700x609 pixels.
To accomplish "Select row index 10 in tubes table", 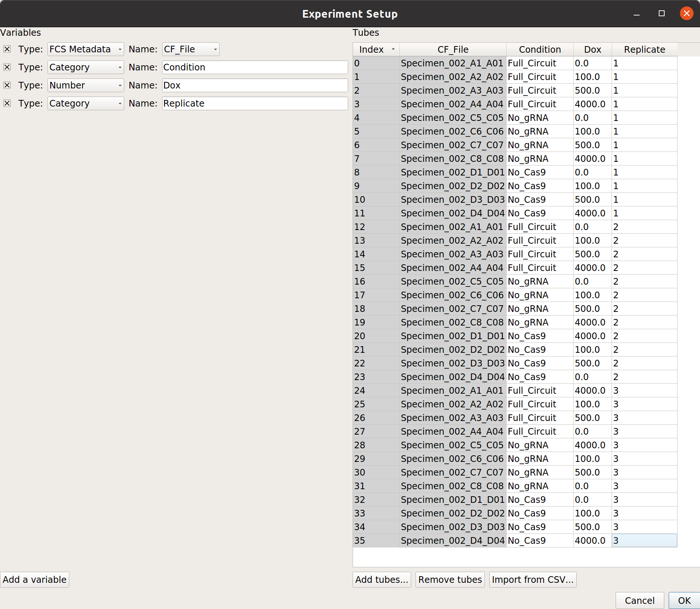I will pyautogui.click(x=376, y=199).
